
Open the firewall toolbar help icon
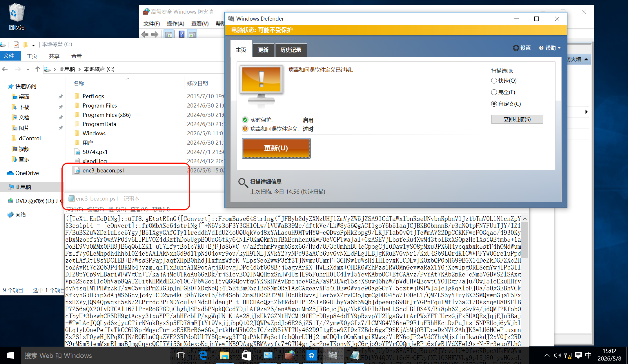(x=181, y=34)
